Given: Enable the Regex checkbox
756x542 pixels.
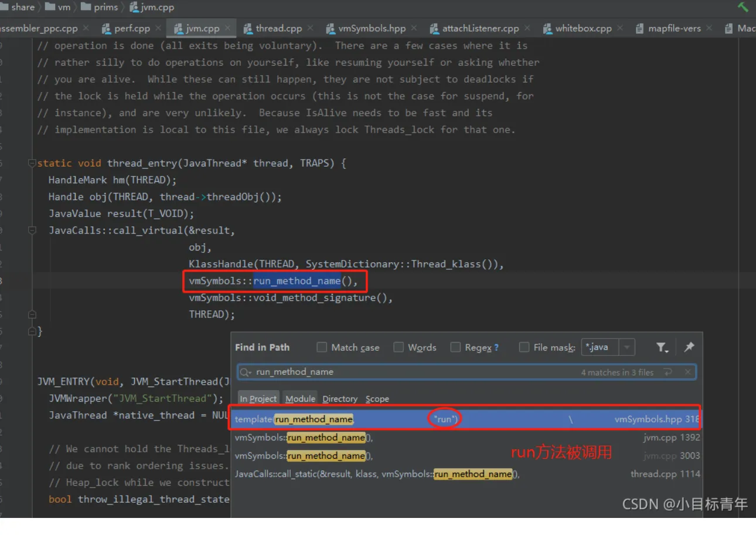Looking at the screenshot, I should click(455, 347).
